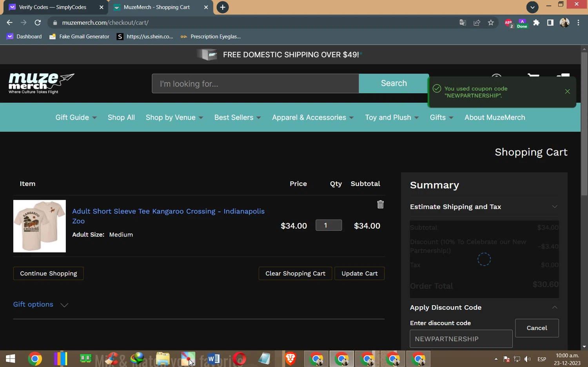Go back to the previous page

tap(9, 23)
